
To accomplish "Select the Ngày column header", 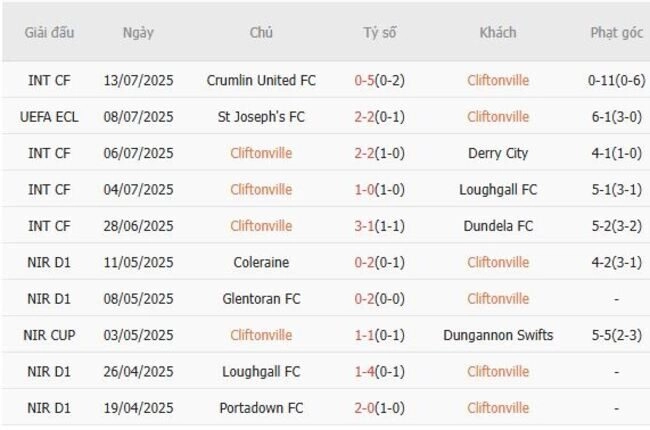I will [138, 32].
